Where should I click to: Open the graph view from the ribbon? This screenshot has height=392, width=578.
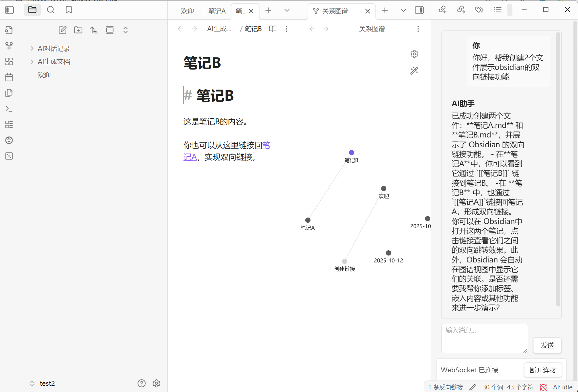tap(9, 46)
